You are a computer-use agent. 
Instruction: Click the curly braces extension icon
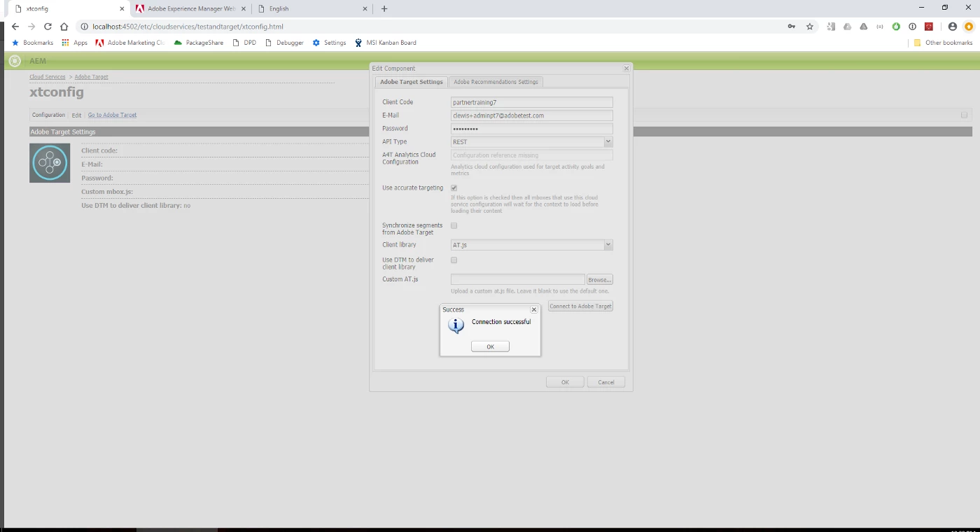pyautogui.click(x=880, y=27)
